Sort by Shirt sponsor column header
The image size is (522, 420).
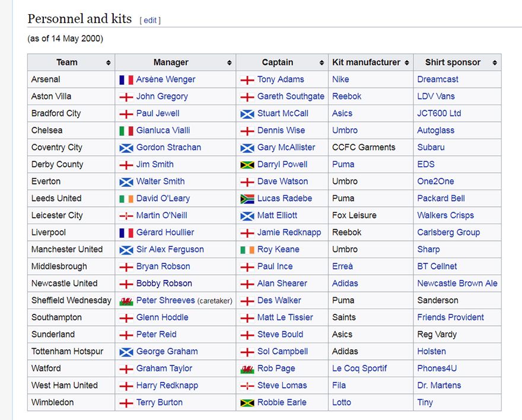(494, 62)
